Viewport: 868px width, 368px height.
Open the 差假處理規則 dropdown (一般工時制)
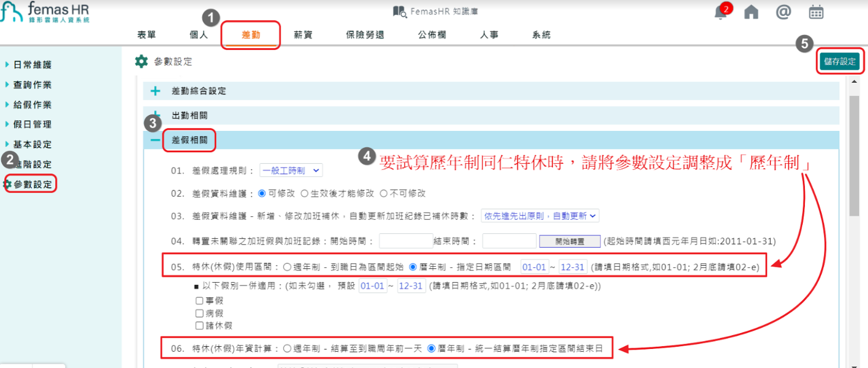[291, 170]
